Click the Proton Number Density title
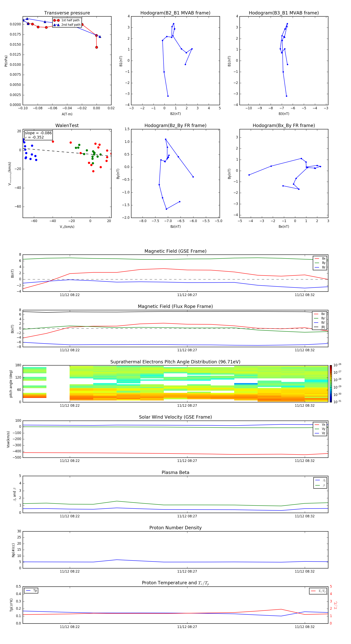351x644 pixels. (x=175, y=528)
